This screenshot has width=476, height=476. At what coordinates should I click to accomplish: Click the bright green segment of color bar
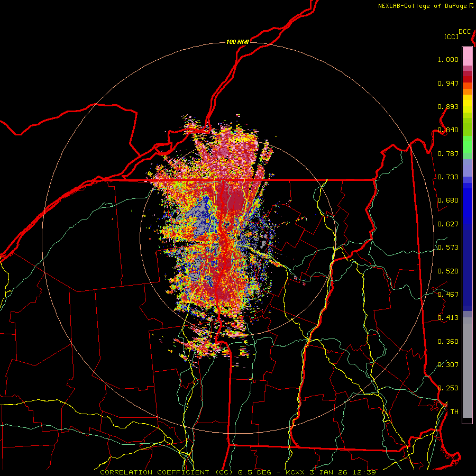pyautogui.click(x=467, y=144)
